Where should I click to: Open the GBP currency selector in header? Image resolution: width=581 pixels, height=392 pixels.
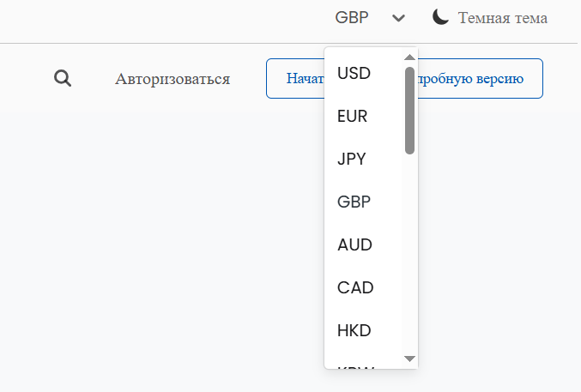click(x=352, y=18)
